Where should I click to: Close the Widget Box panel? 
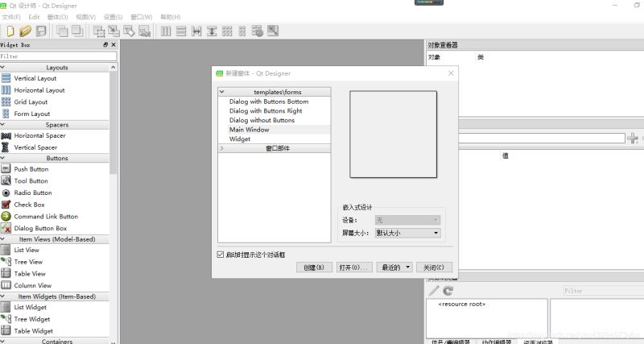[x=114, y=45]
